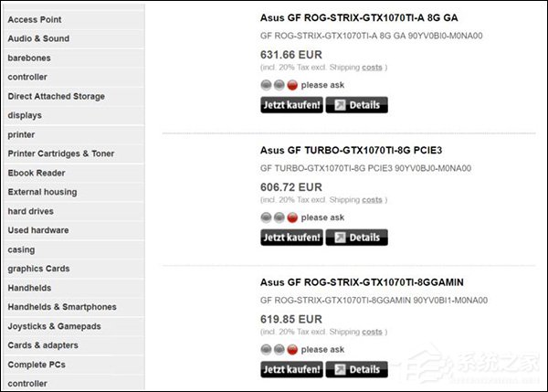The width and height of the screenshot is (548, 392).
Task: Go to Access Point category
Action: coord(35,19)
